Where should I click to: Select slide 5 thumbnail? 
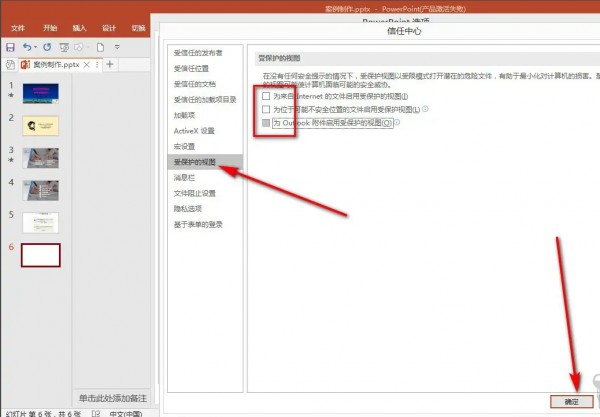point(41,223)
